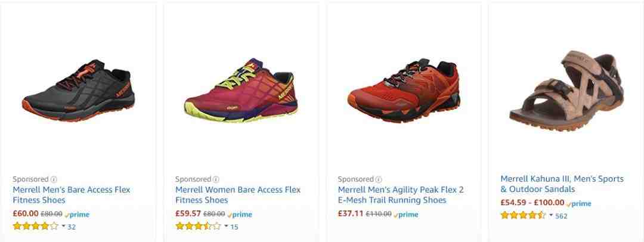This screenshot has height=242, width=644.
Task: Expand rating dropdown arrow beside 562 reviews
Action: pos(551,215)
